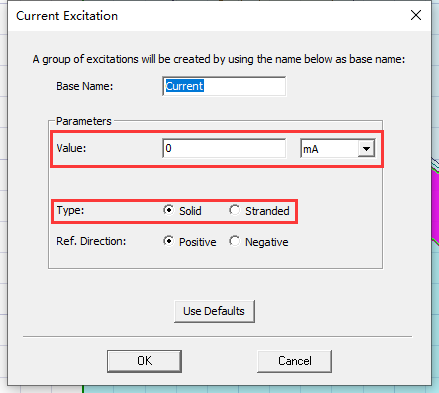Click the 'Type:' label text

[x=70, y=210]
